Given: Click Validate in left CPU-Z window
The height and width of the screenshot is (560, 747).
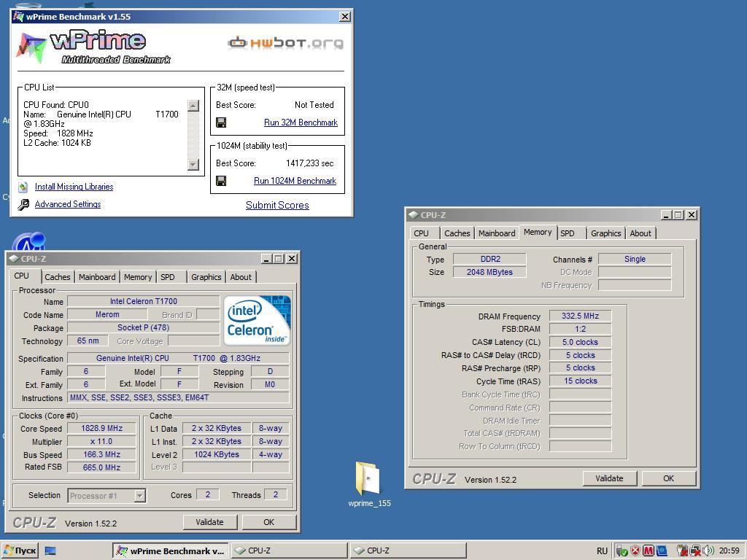Looking at the screenshot, I should [209, 522].
